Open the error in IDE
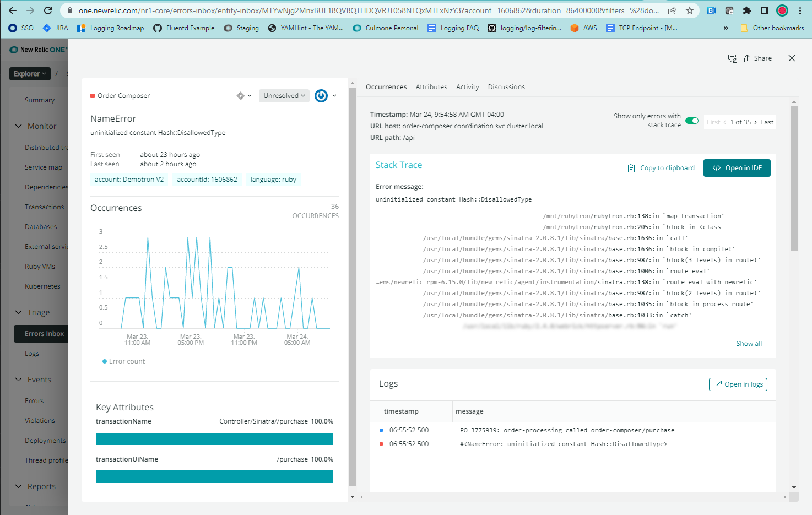The image size is (812, 515). coord(737,167)
